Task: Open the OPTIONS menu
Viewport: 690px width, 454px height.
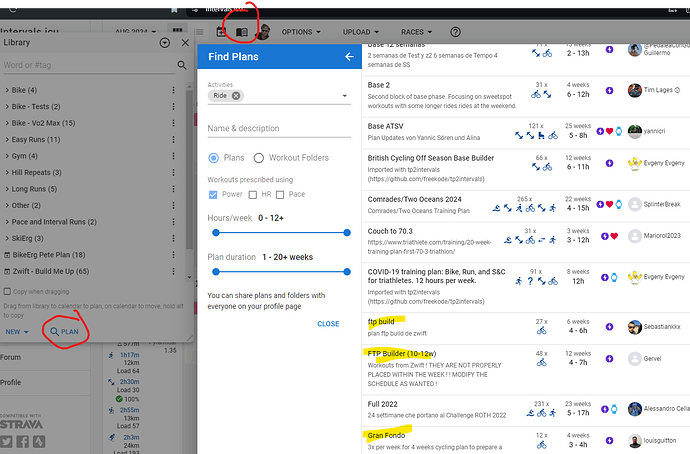Action: 301,32
